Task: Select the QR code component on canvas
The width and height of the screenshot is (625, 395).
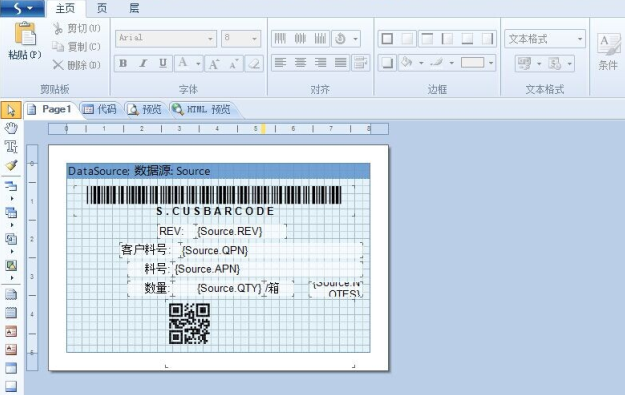Action: tap(189, 323)
